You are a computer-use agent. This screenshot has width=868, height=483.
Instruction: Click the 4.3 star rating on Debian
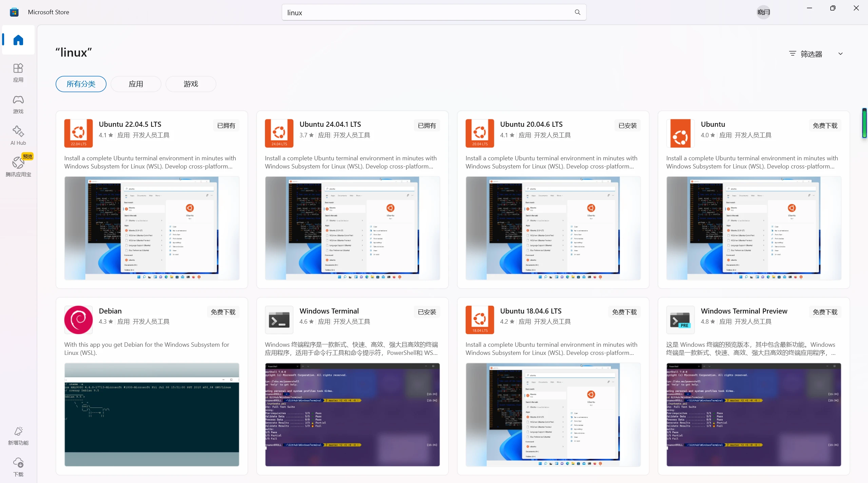click(105, 321)
